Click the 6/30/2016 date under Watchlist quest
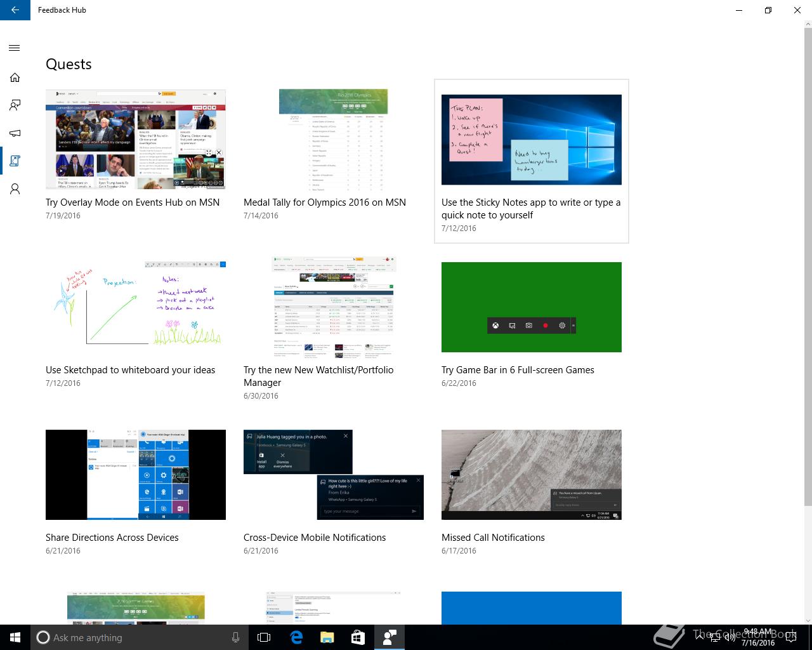The height and width of the screenshot is (650, 812). (x=261, y=396)
